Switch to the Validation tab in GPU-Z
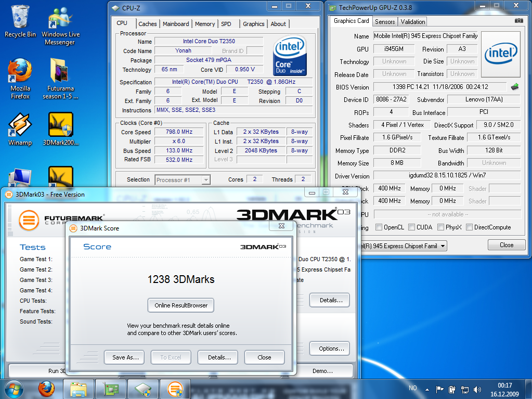 pyautogui.click(x=412, y=22)
